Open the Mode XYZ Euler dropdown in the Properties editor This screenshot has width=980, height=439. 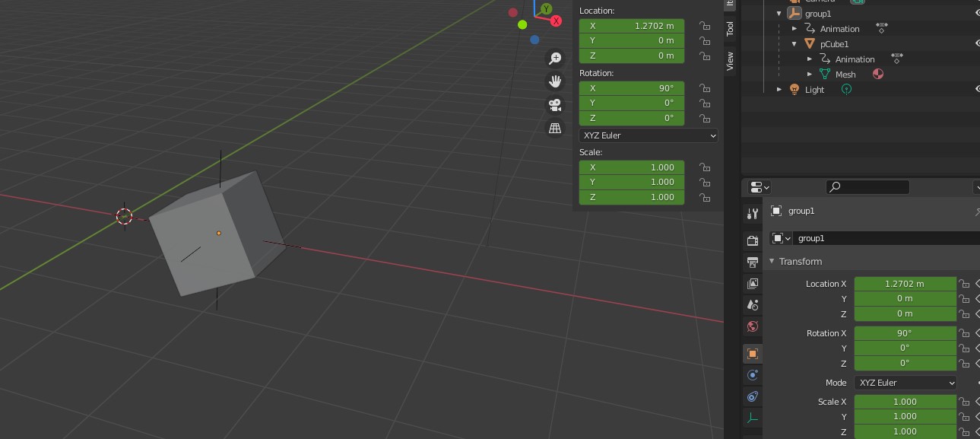coord(905,383)
